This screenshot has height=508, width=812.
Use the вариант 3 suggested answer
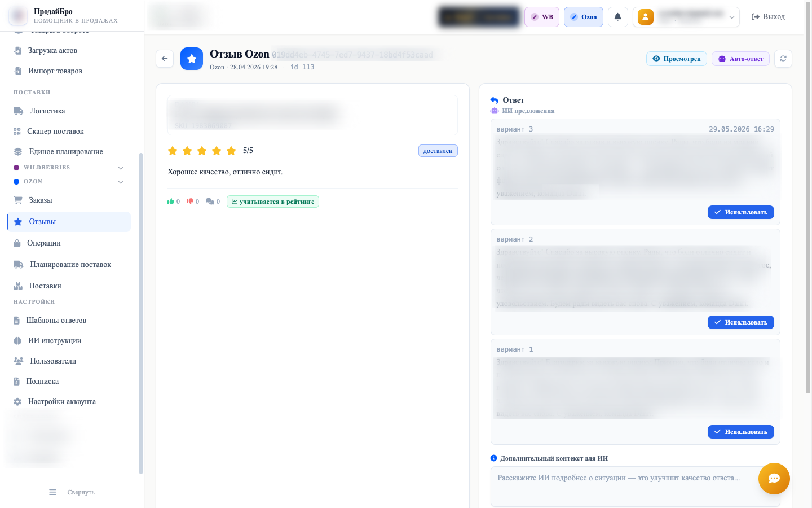pyautogui.click(x=741, y=212)
